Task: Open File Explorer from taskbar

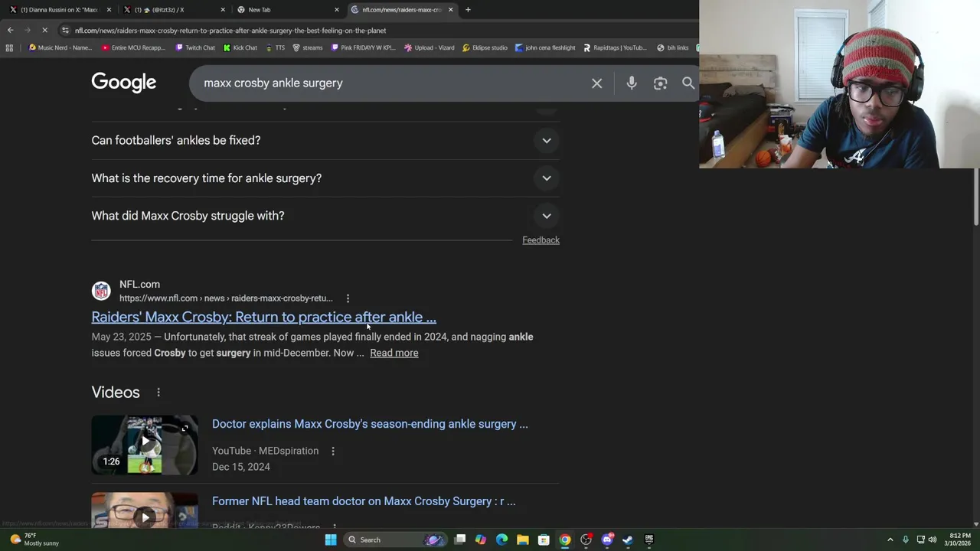Action: coord(523,540)
